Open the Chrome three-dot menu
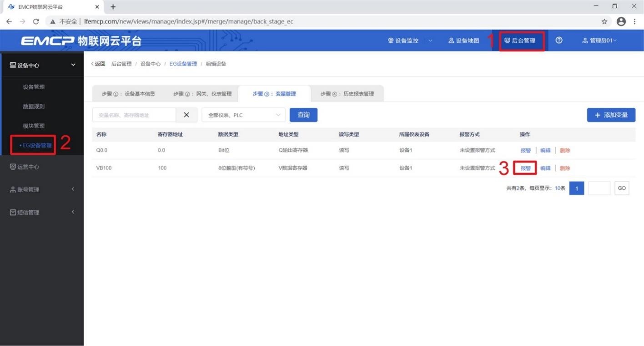Screen dimensions: 644x346 (x=634, y=21)
